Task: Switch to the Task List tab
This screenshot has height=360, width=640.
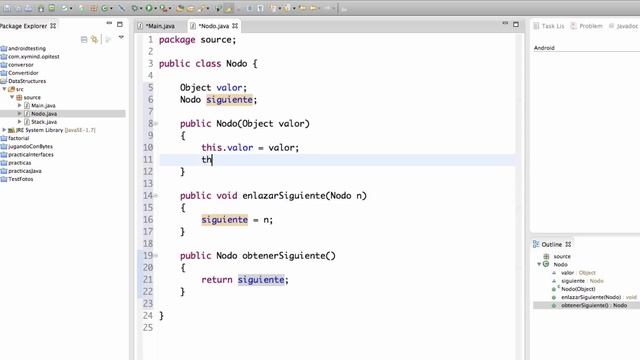Action: (549, 26)
